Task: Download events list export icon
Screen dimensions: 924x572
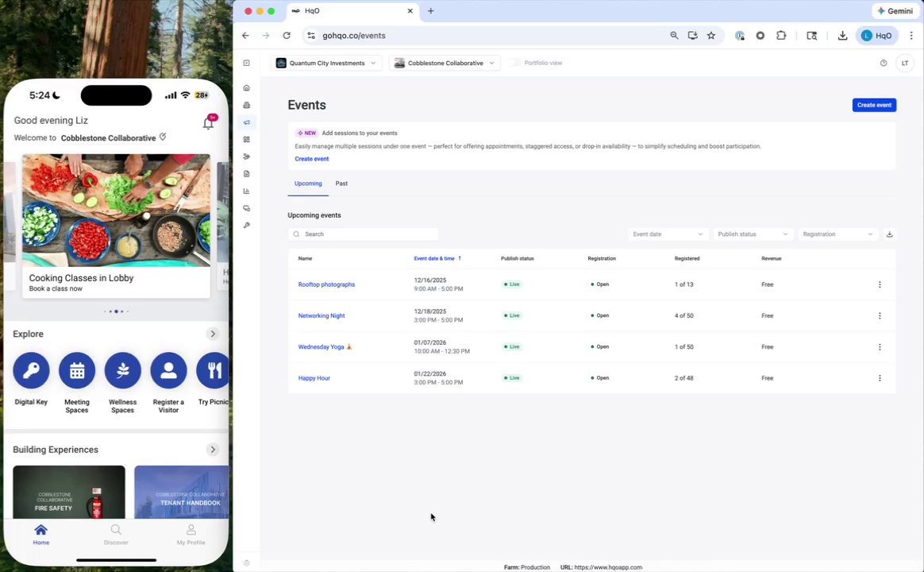Action: click(889, 234)
